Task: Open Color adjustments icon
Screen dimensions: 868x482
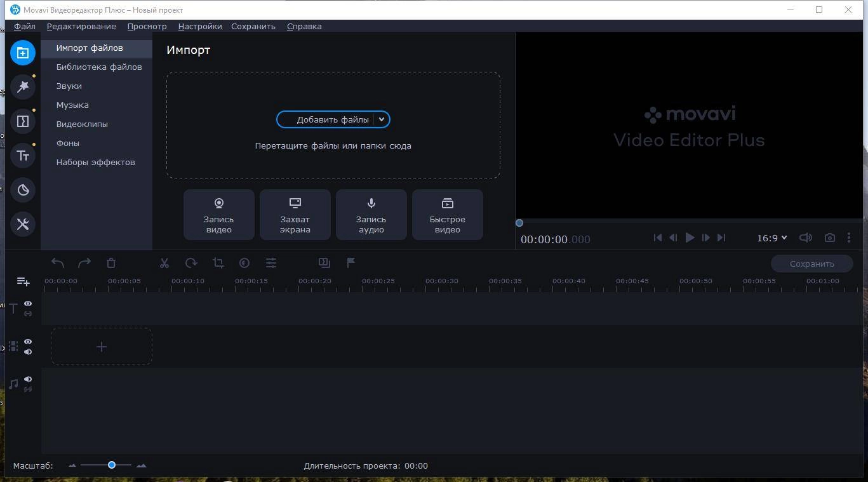Action: tap(244, 263)
